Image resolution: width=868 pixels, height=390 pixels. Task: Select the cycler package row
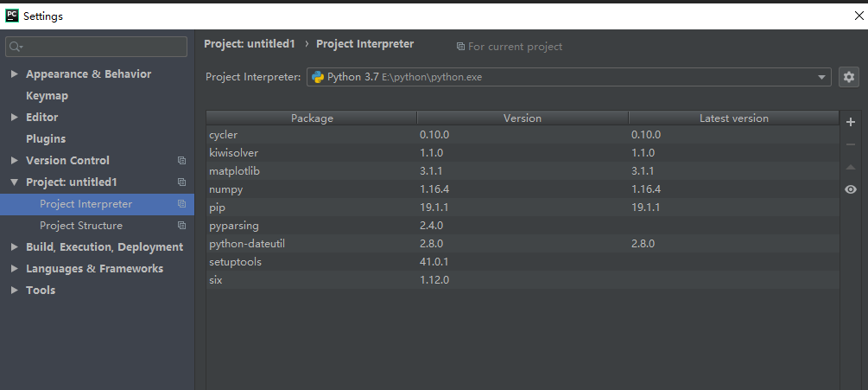click(523, 135)
